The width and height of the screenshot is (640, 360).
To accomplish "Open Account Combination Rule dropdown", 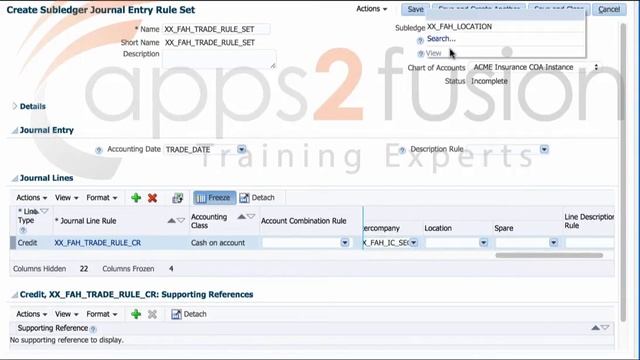I will 345,243.
